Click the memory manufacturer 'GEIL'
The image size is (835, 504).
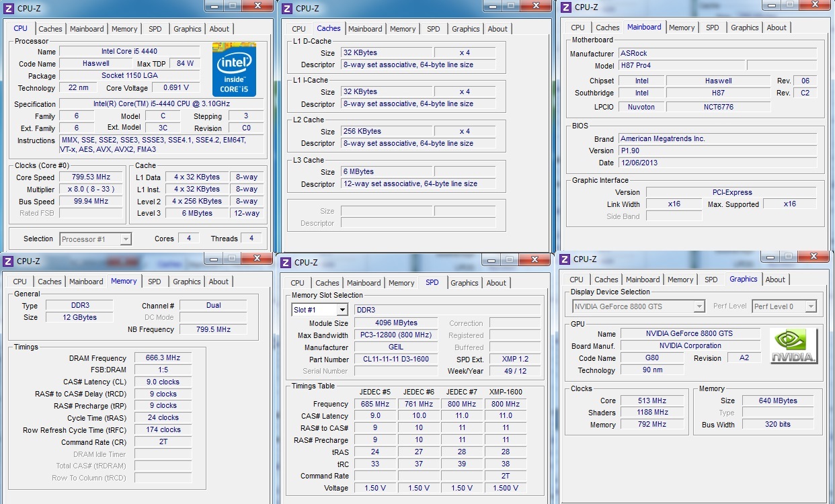(396, 347)
